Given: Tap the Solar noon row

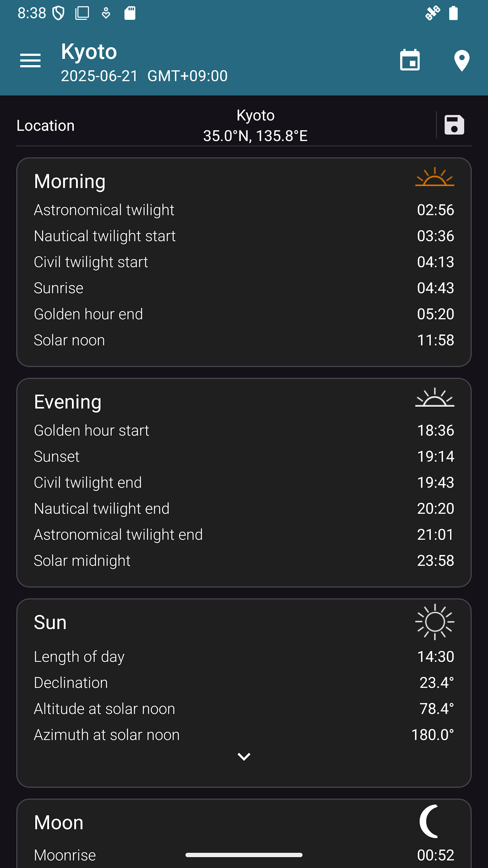Looking at the screenshot, I should pos(244,340).
